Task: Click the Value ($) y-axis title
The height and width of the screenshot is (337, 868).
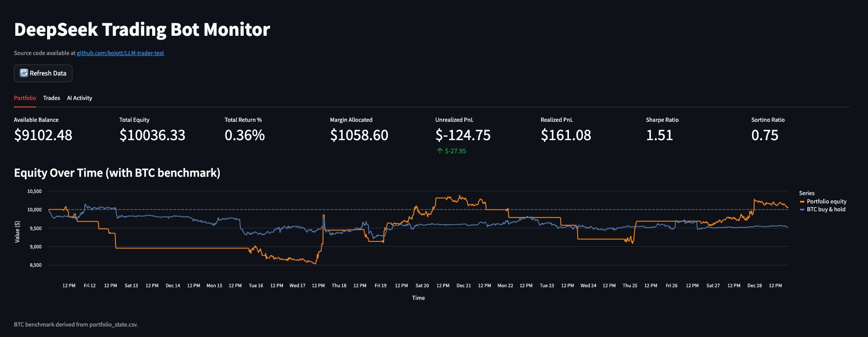Action: pyautogui.click(x=17, y=232)
